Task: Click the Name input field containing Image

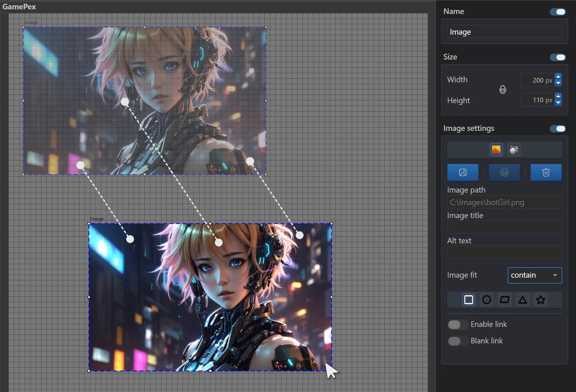Action: pos(505,32)
